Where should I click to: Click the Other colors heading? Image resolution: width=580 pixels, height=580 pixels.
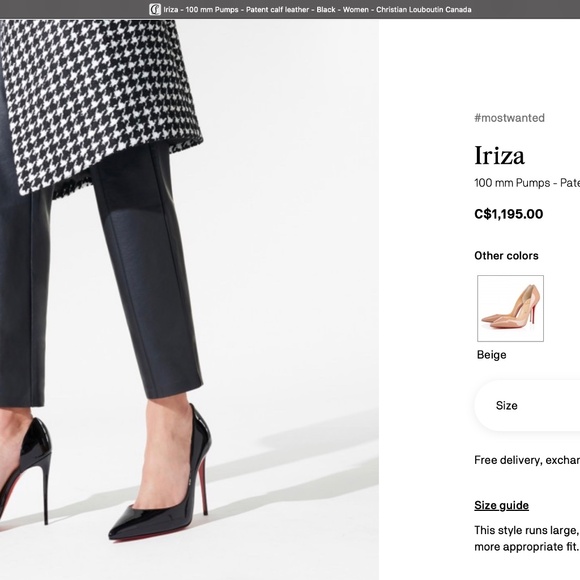point(506,256)
